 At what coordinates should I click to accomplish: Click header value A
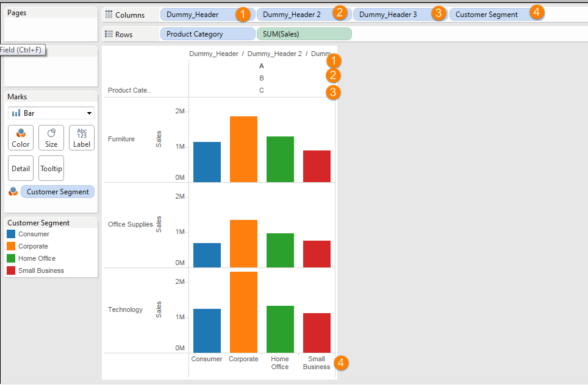[x=262, y=66]
